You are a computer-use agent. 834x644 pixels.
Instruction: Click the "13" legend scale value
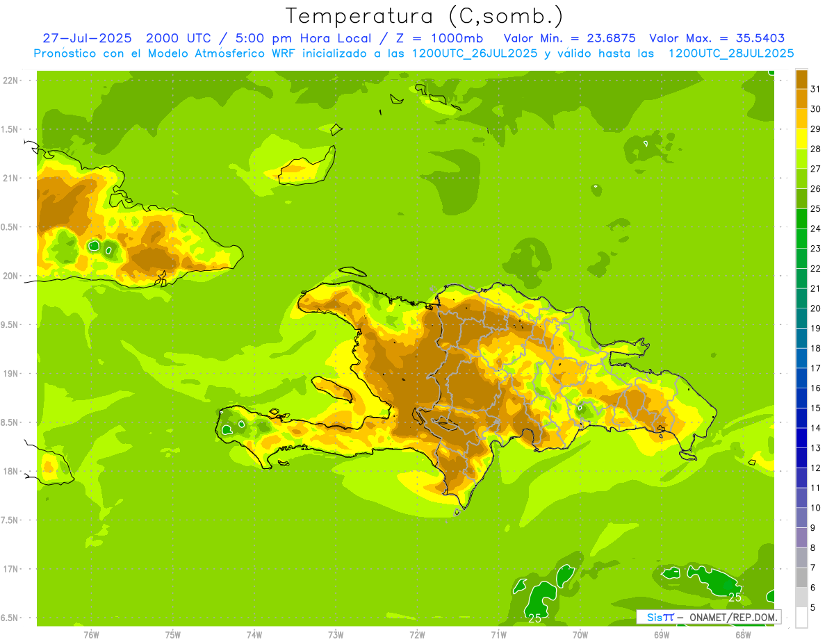coord(816,448)
